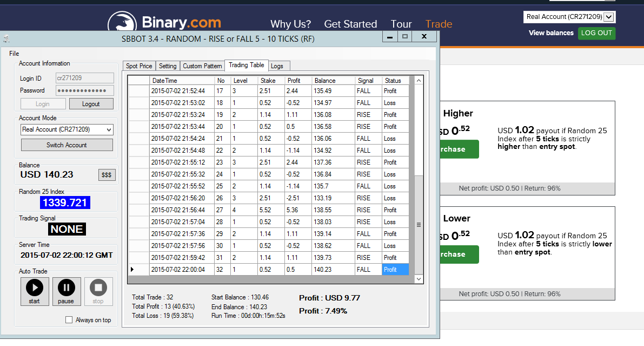Click the Switch Account button
The image size is (644, 346).
(x=67, y=145)
